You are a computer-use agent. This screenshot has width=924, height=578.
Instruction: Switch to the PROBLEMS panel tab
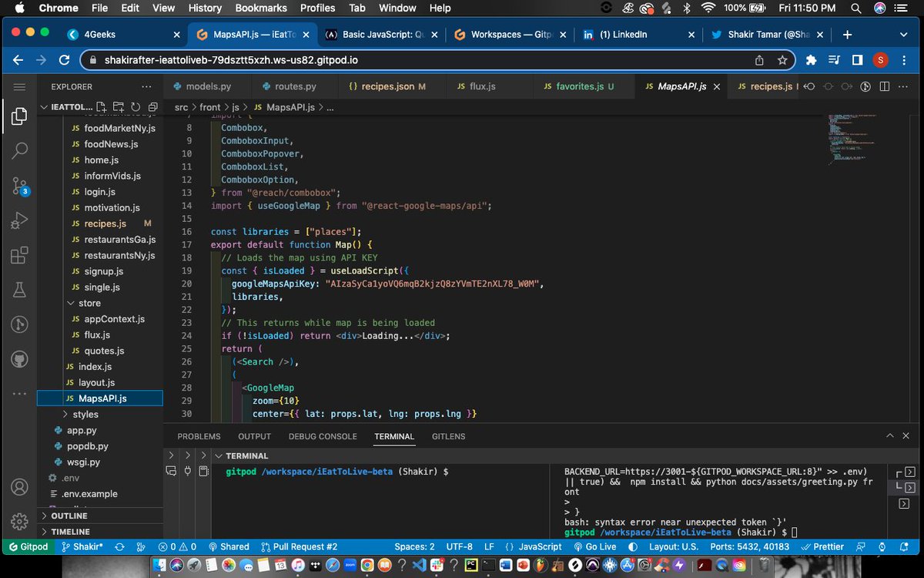pos(199,436)
